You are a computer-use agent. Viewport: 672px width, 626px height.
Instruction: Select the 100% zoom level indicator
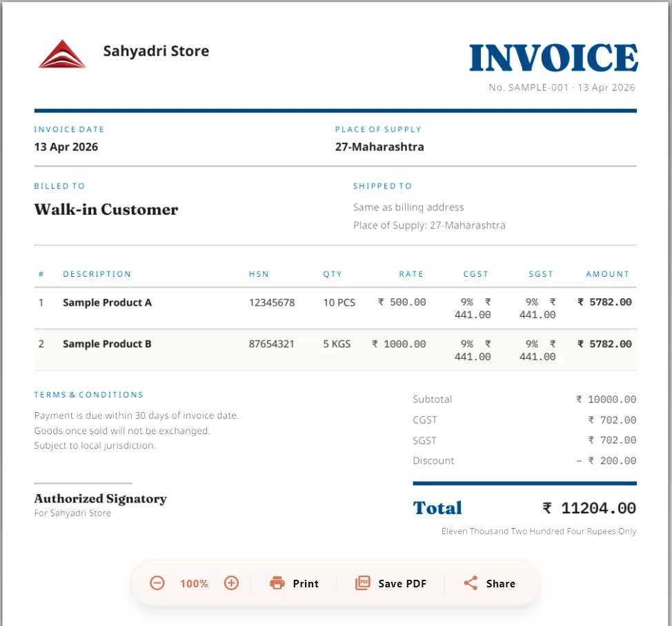pos(194,583)
